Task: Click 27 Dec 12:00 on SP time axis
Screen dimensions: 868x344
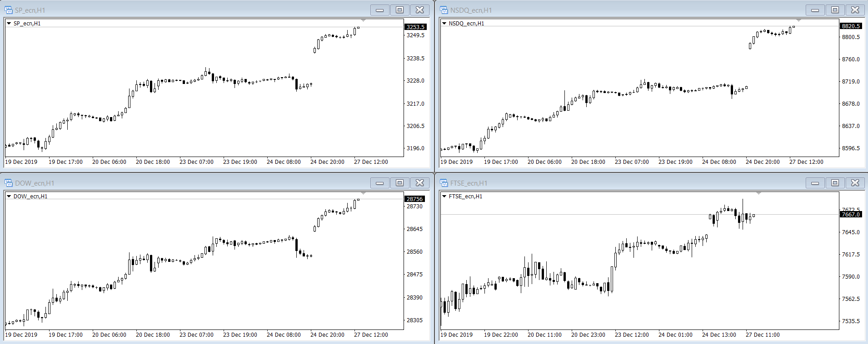Action: pos(371,162)
